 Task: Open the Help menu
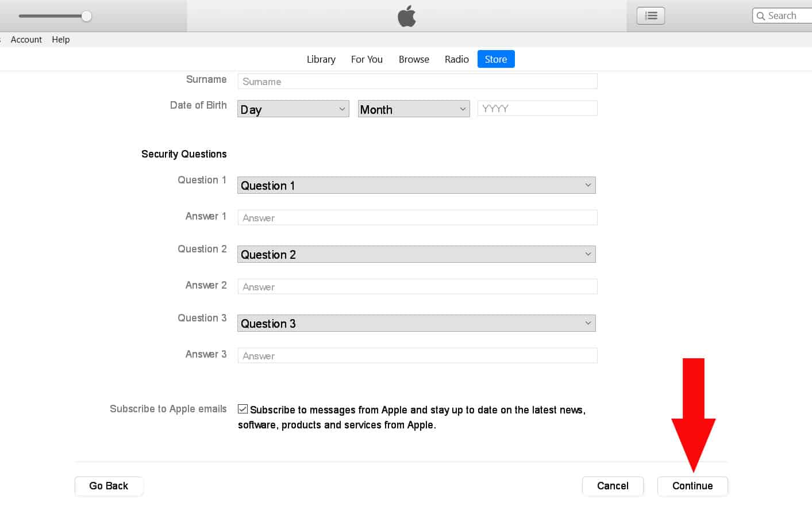click(61, 40)
